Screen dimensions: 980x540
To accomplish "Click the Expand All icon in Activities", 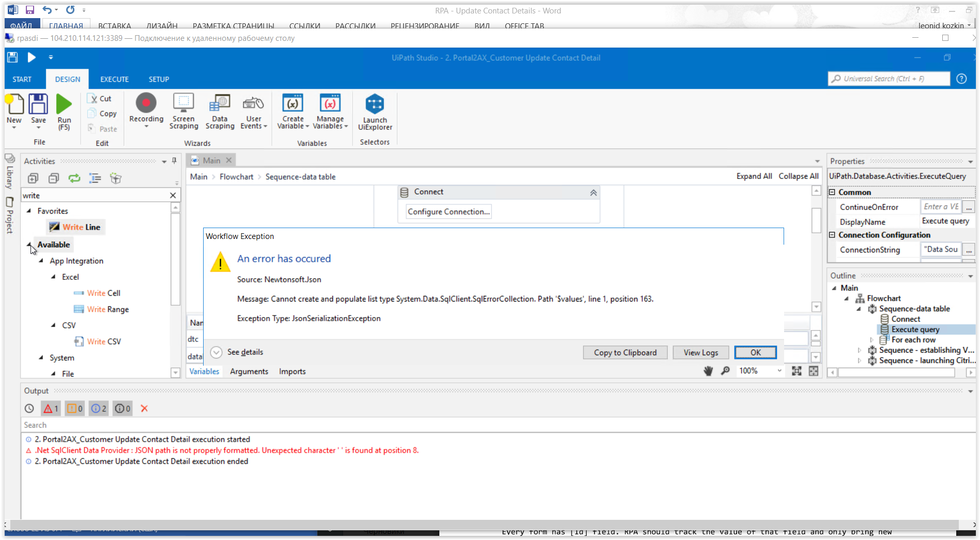I will point(33,178).
